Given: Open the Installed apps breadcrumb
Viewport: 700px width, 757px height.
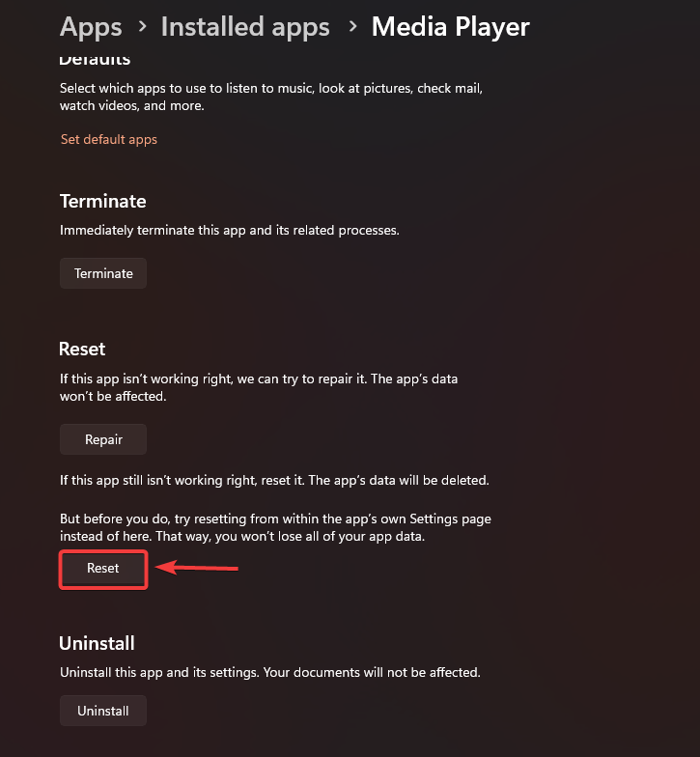Looking at the screenshot, I should (245, 26).
